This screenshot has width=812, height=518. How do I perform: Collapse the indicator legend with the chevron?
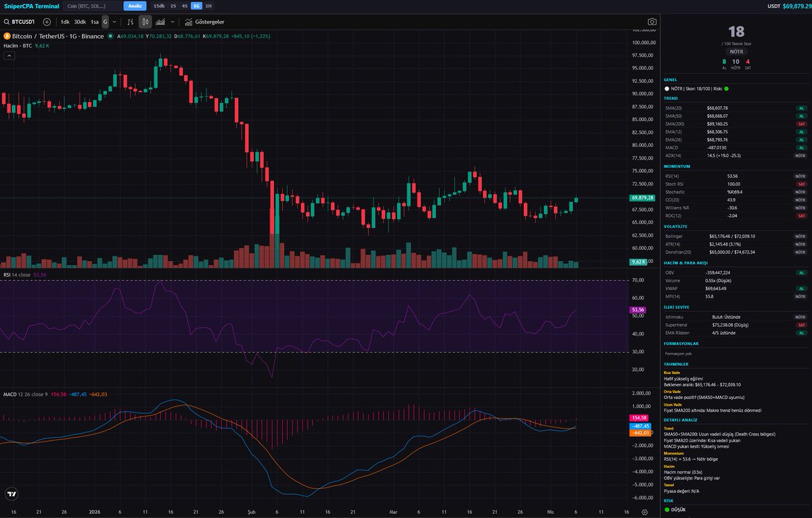pos(9,55)
